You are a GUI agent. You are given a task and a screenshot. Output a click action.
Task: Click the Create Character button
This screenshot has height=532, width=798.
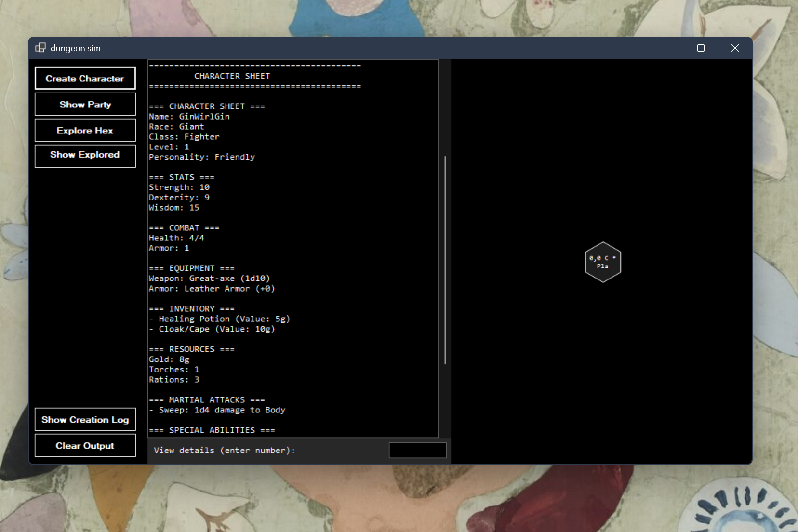[85, 79]
